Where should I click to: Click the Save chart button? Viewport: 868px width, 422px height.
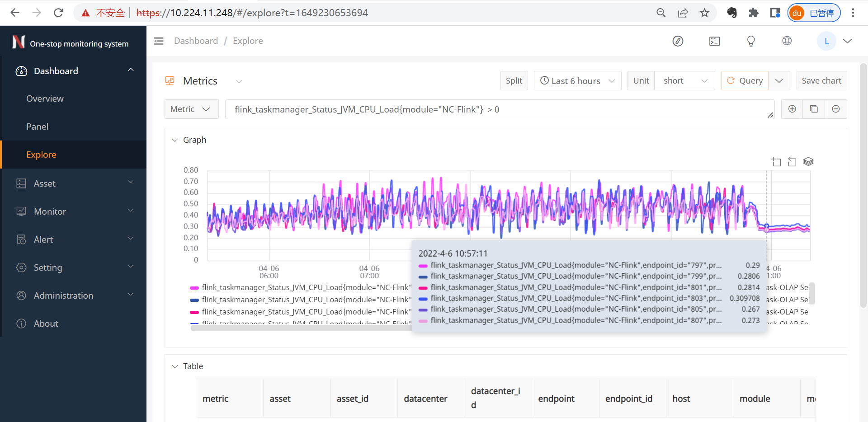point(821,81)
